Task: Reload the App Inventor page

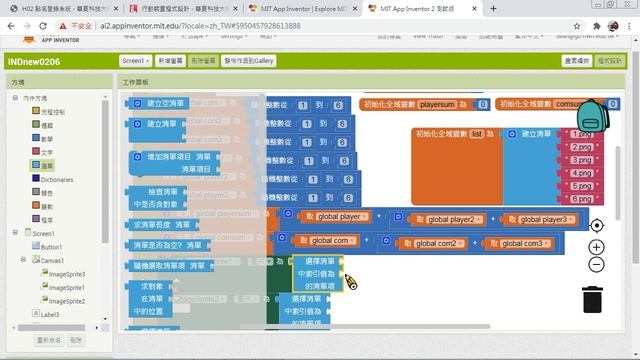Action: point(43,26)
